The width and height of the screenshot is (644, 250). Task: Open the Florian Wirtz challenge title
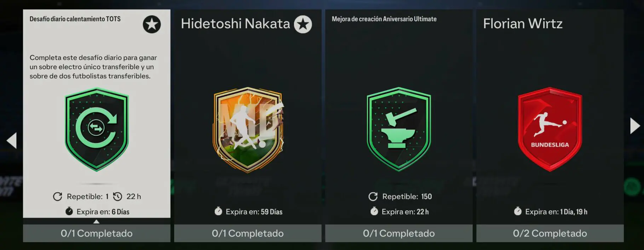coord(523,24)
